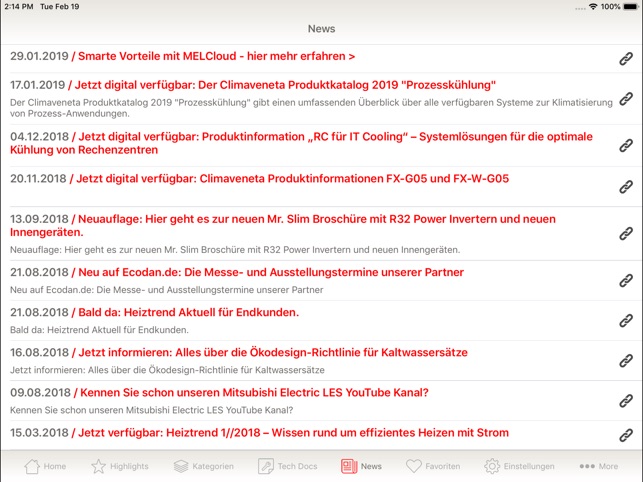The height and width of the screenshot is (482, 643).
Task: Click grey subtitle 'Bald da: Heiztrend Aktuell für Endkunden.'
Action: (x=99, y=330)
